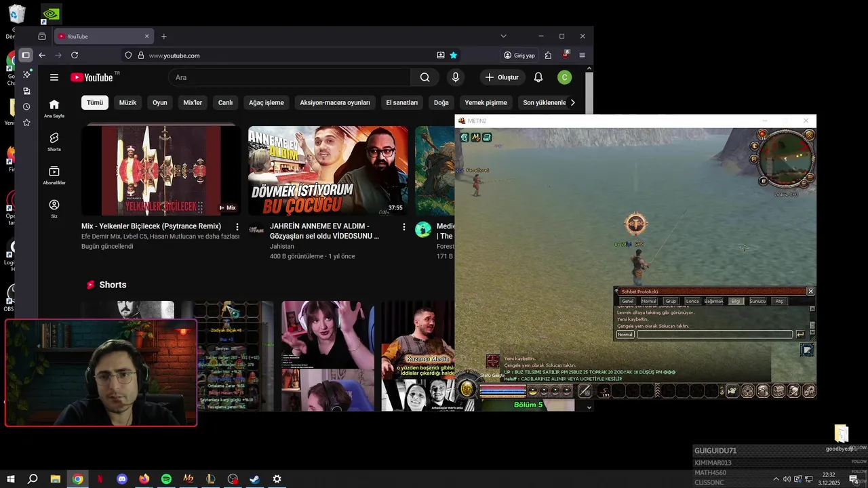This screenshot has height=488, width=868.
Task: Open options for JAHREİN ANNEME EV ALDIM video
Action: tap(403, 226)
